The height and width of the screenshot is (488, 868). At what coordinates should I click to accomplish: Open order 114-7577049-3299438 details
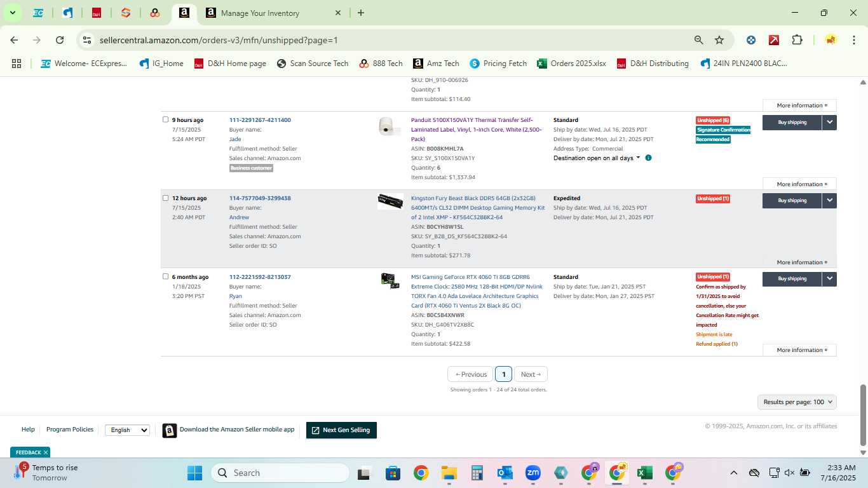(x=260, y=198)
